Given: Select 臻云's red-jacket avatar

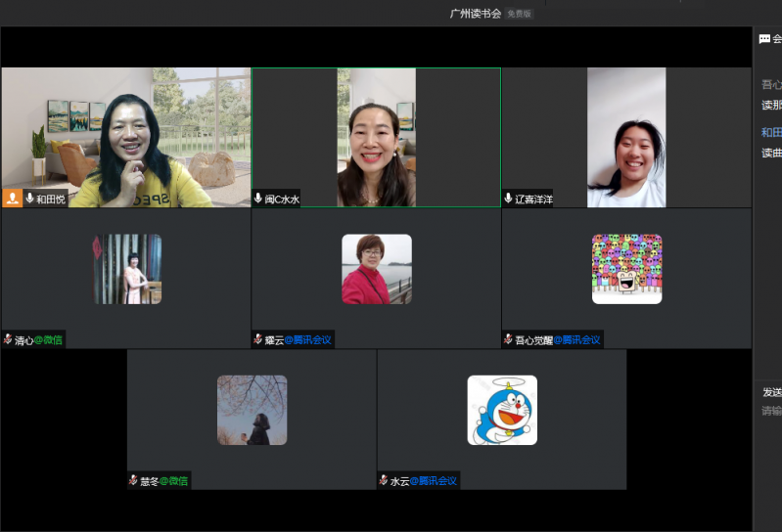Looking at the screenshot, I should coord(377,269).
